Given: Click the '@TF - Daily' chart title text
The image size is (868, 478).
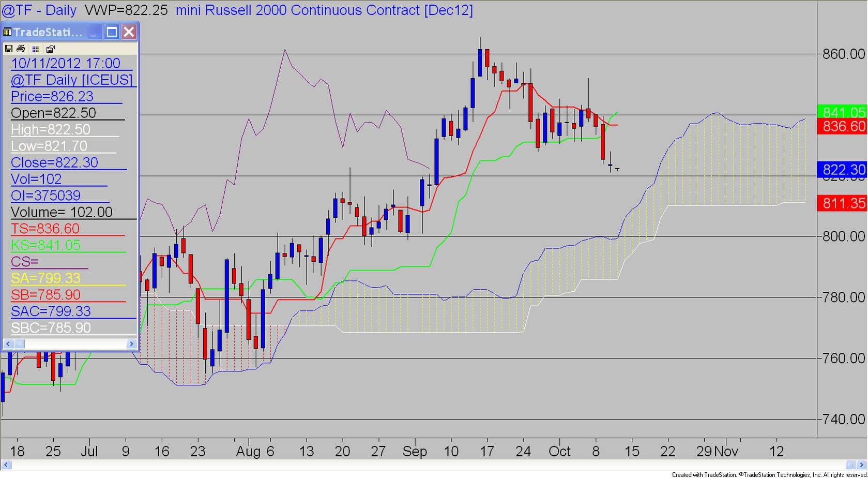Looking at the screenshot, I should [39, 10].
